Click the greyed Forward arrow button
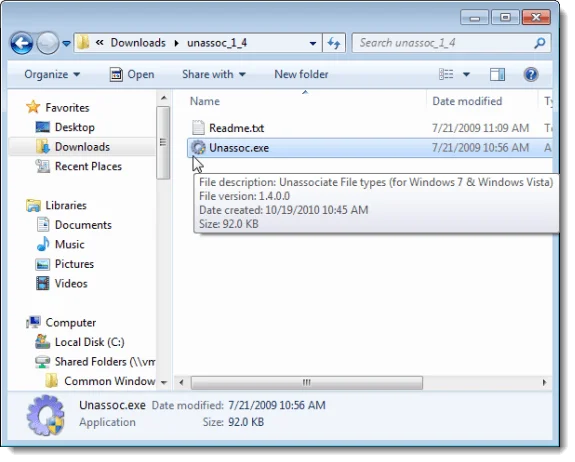Viewport: 575px width, 462px height. coord(48,43)
